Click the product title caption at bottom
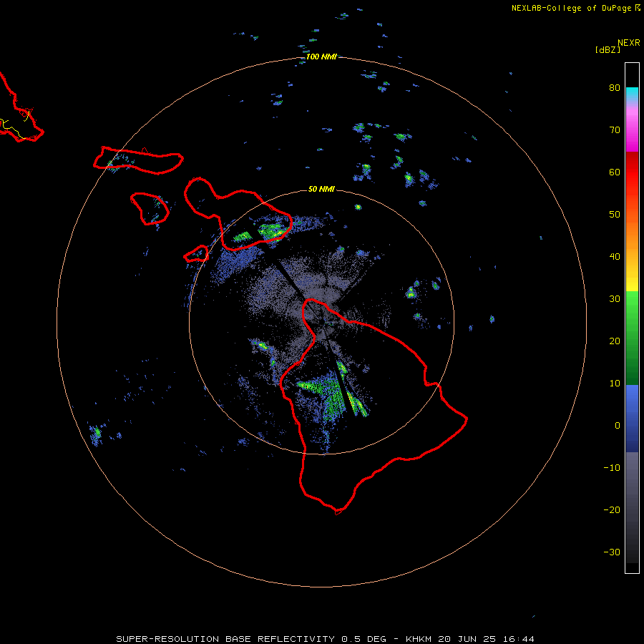The image size is (644, 644). coord(326,639)
